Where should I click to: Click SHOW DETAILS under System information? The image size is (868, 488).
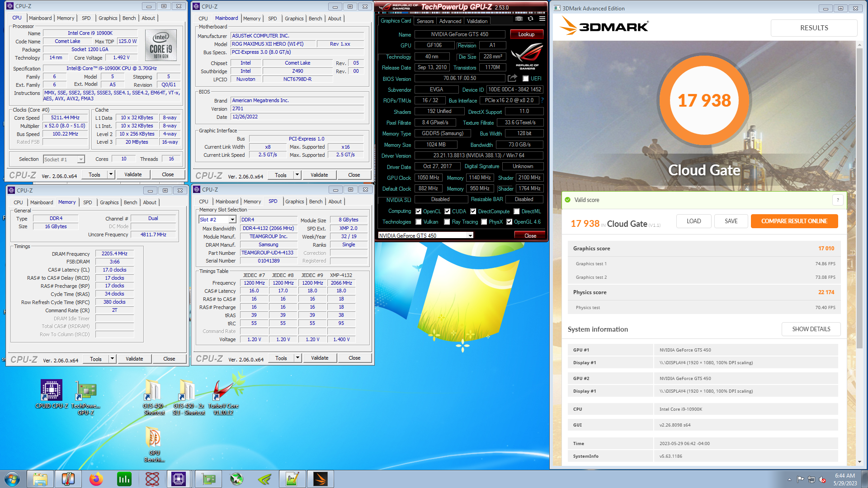coord(811,329)
